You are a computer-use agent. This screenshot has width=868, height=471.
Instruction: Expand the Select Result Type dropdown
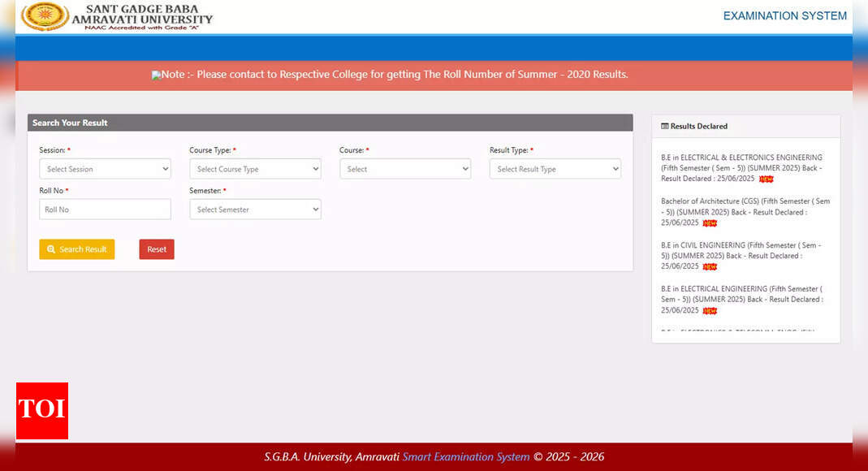coord(555,169)
